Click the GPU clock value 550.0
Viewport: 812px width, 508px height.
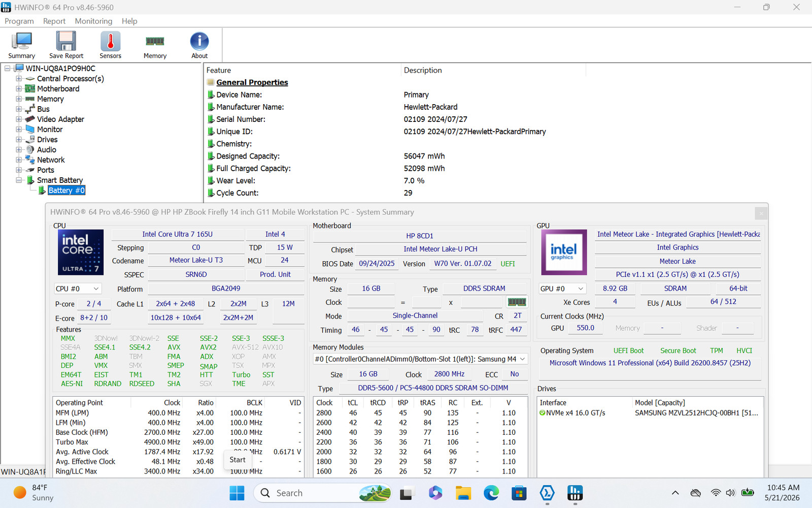tap(585, 328)
